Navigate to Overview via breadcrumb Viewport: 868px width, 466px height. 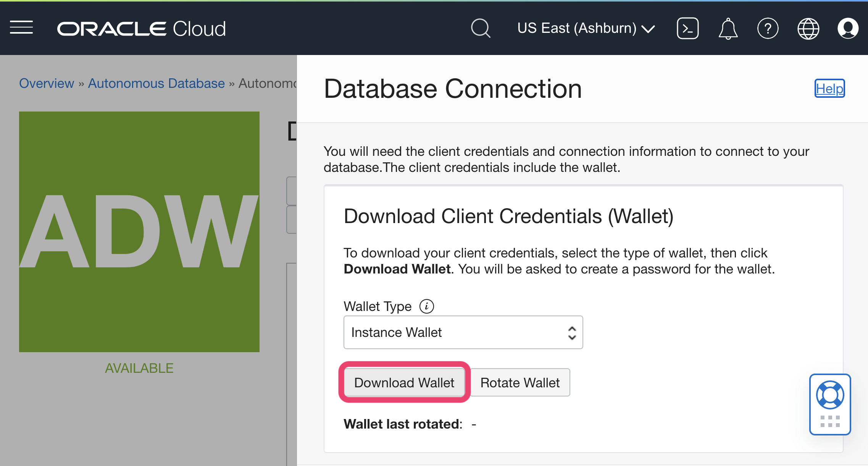[47, 83]
